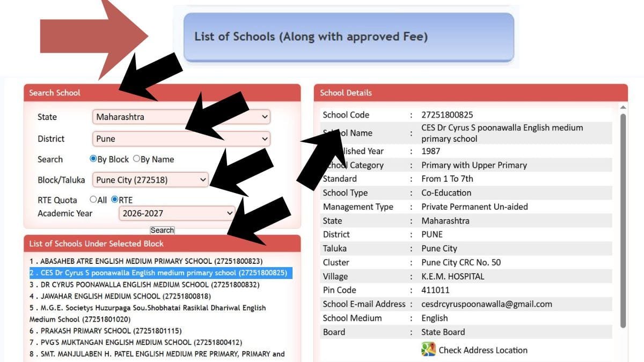Click the School Details panel scrollbar
Screen dimensions: 644x362
point(623,215)
